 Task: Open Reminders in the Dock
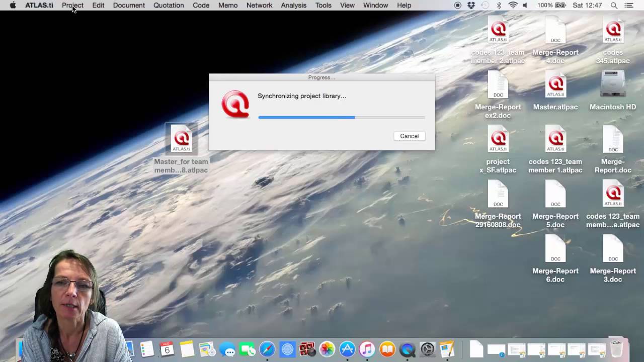147,349
